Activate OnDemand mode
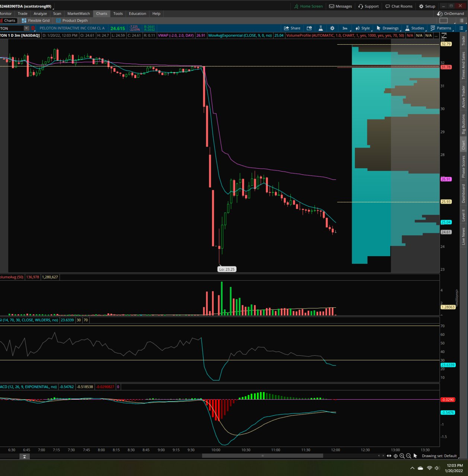 click(x=451, y=13)
